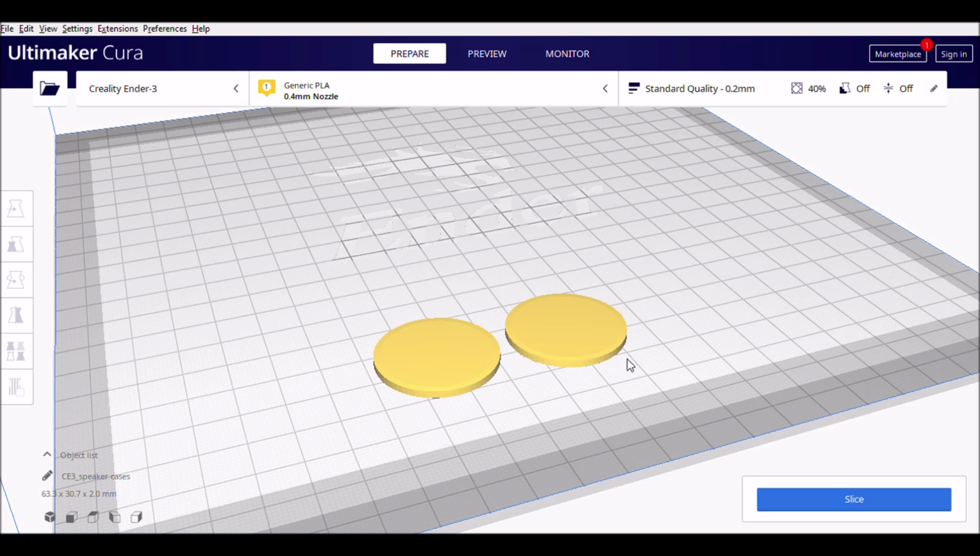
Task: Switch to the PREVIEW tab
Action: point(487,54)
